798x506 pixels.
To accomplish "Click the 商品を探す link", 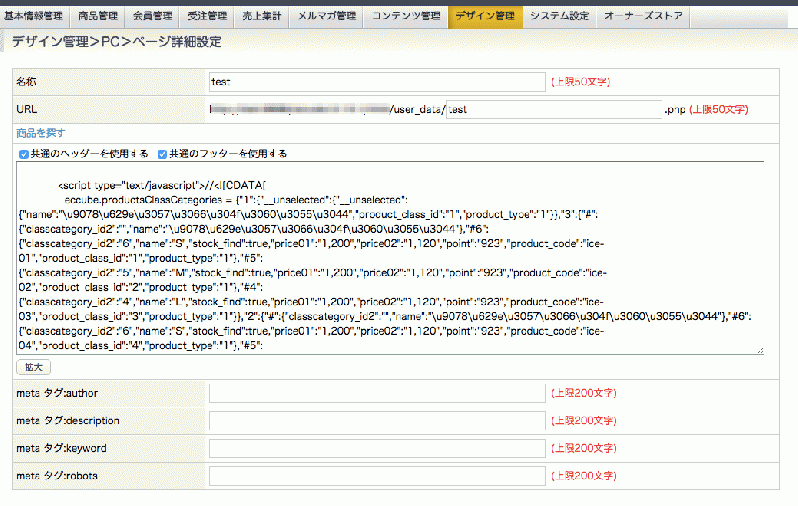I will coord(41,133).
